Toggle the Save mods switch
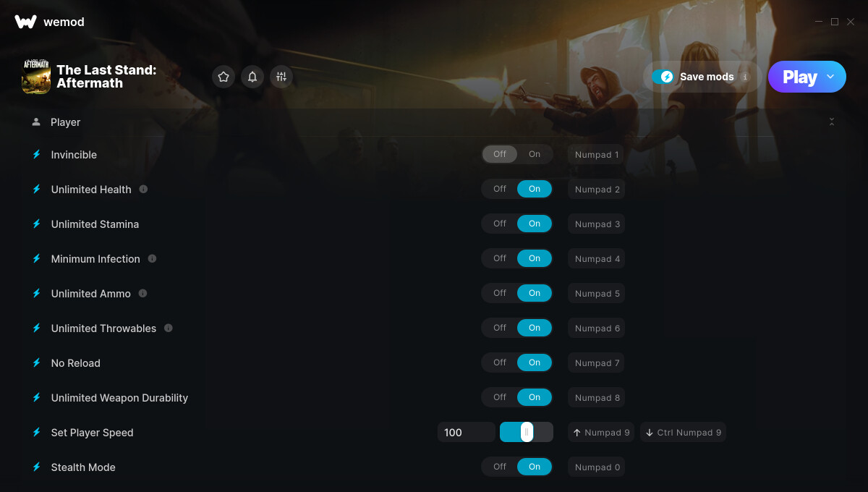868x492 pixels. (x=663, y=77)
